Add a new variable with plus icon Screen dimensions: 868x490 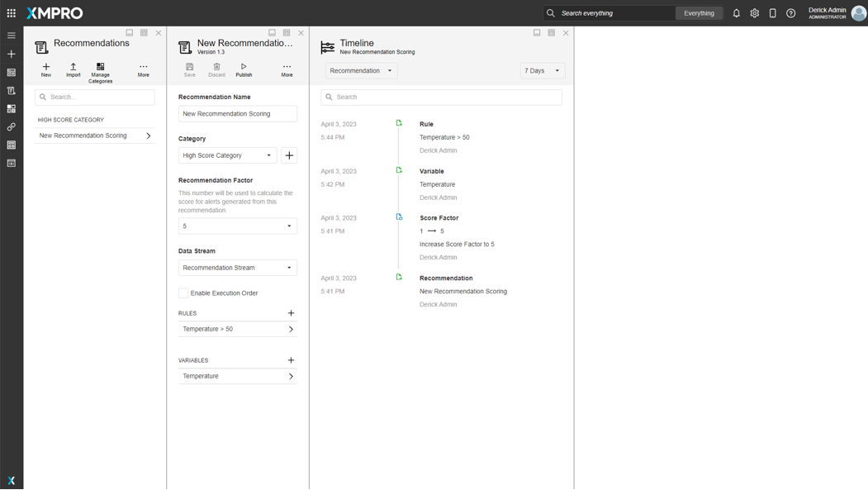[x=291, y=360]
